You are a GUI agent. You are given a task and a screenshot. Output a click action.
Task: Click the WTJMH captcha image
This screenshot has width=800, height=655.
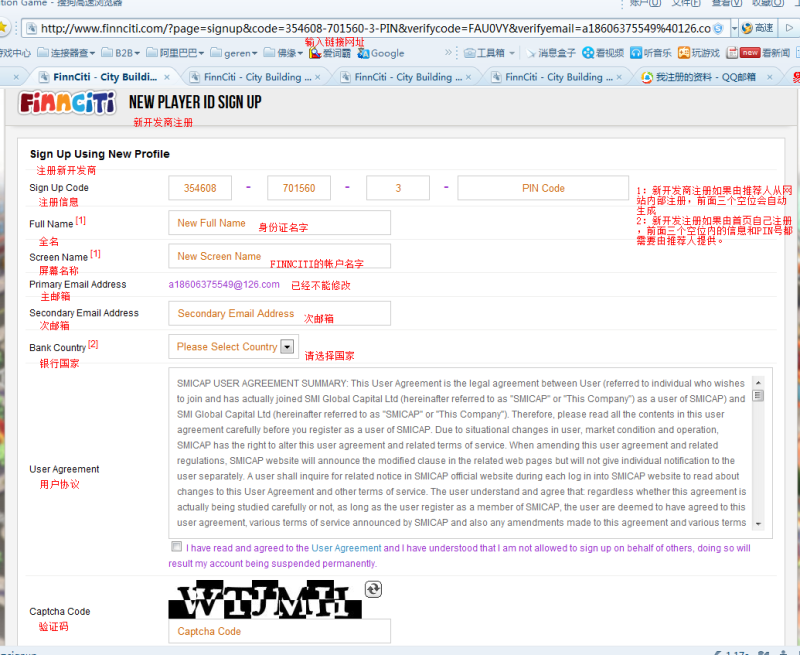(x=265, y=599)
